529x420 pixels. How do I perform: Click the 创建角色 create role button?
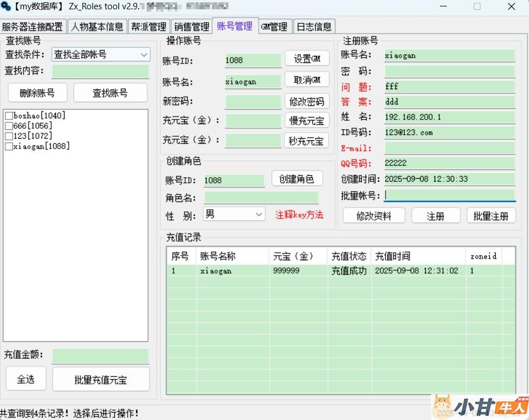pyautogui.click(x=297, y=179)
